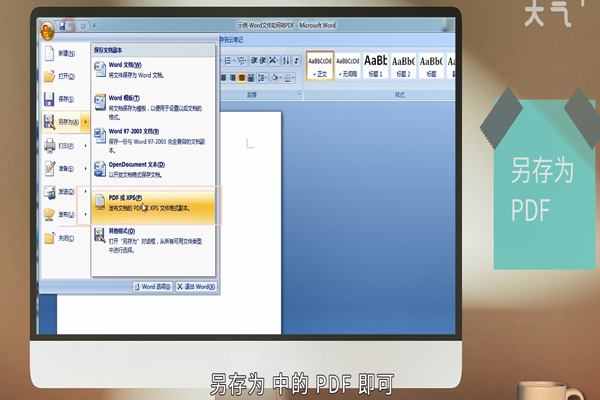Click the Word 97-2003 document icon
This screenshot has width=600, height=400.
pos(100,136)
